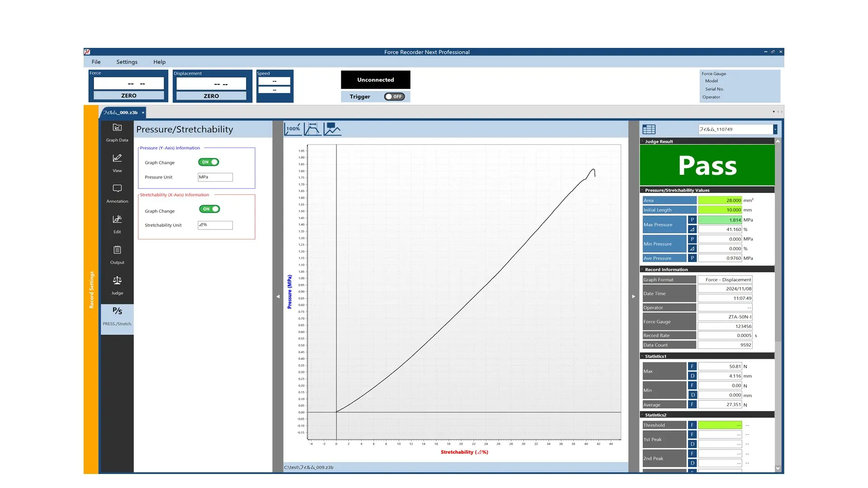Screen dimensions: 868x488
Task: Open the Annotation panel
Action: click(x=117, y=194)
